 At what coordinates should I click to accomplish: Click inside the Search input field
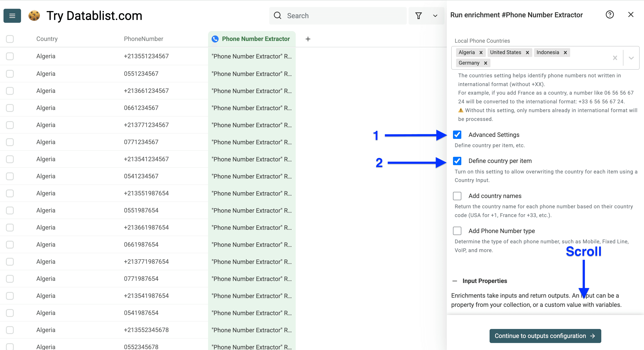[325, 16]
